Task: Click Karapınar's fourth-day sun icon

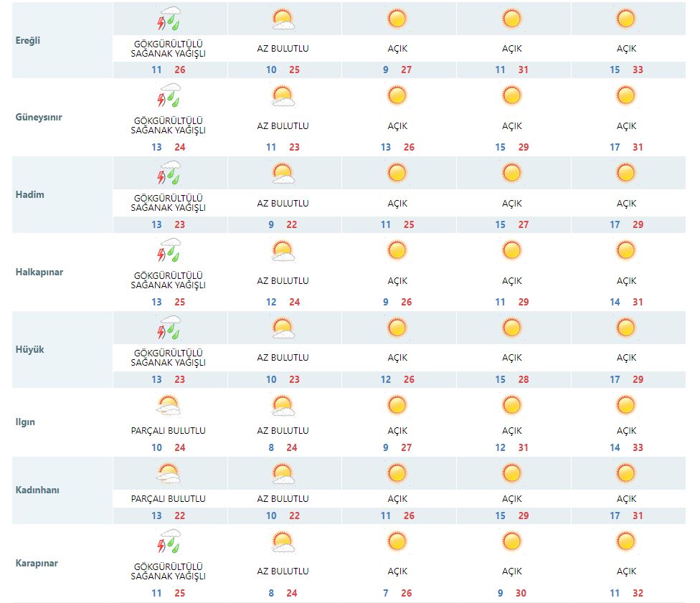Action: (511, 541)
